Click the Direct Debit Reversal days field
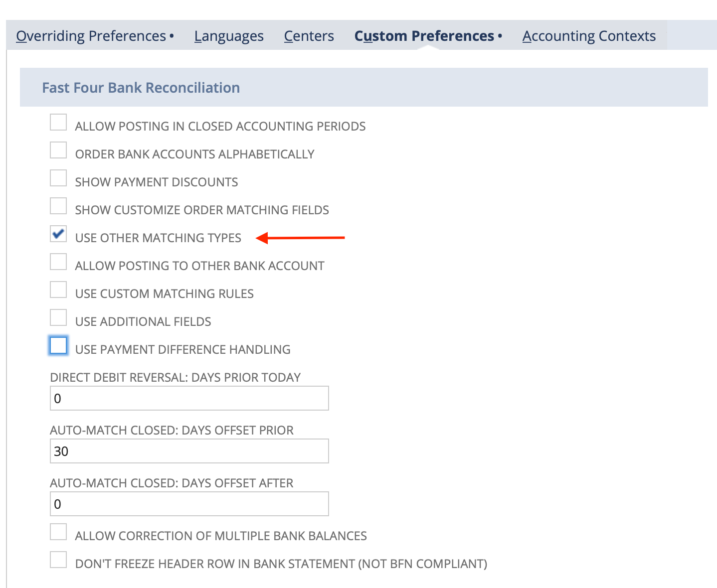The image size is (717, 588). [x=189, y=398]
